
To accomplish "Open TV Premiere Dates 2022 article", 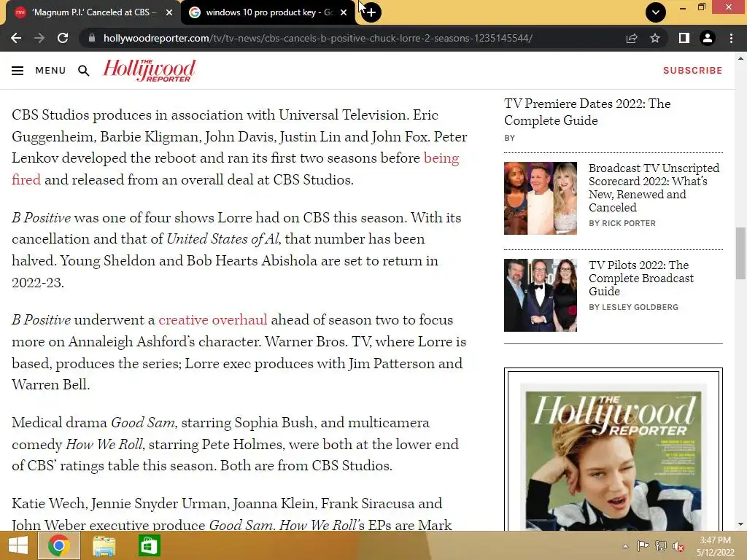I will pos(587,112).
